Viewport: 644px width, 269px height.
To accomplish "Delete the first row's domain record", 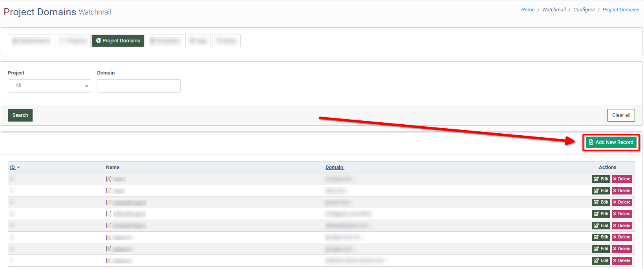I will (622, 179).
